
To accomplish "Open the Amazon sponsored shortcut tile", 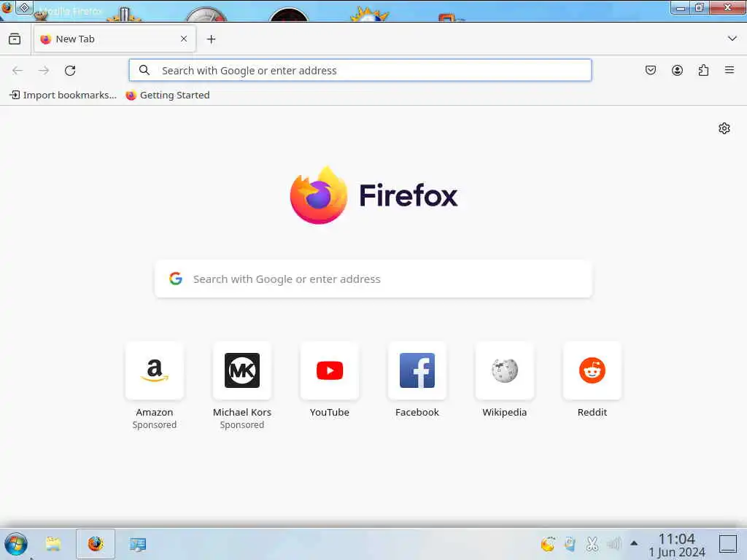I will (x=155, y=370).
